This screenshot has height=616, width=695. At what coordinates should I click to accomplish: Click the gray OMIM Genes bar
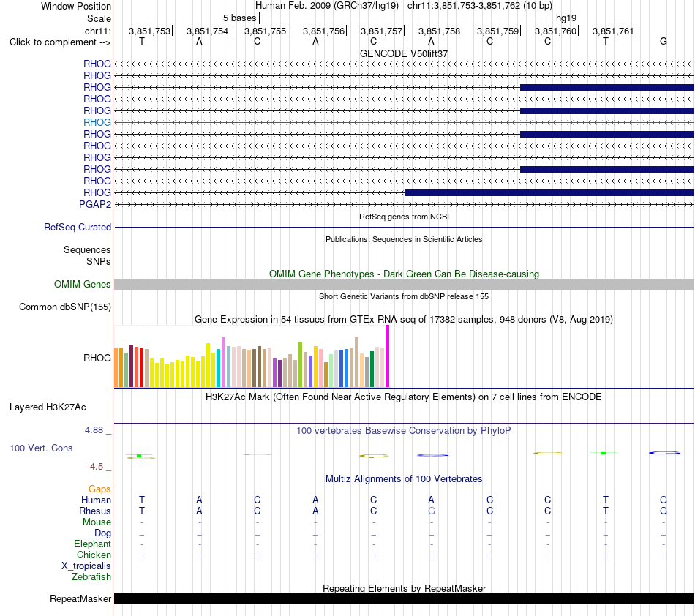(404, 284)
